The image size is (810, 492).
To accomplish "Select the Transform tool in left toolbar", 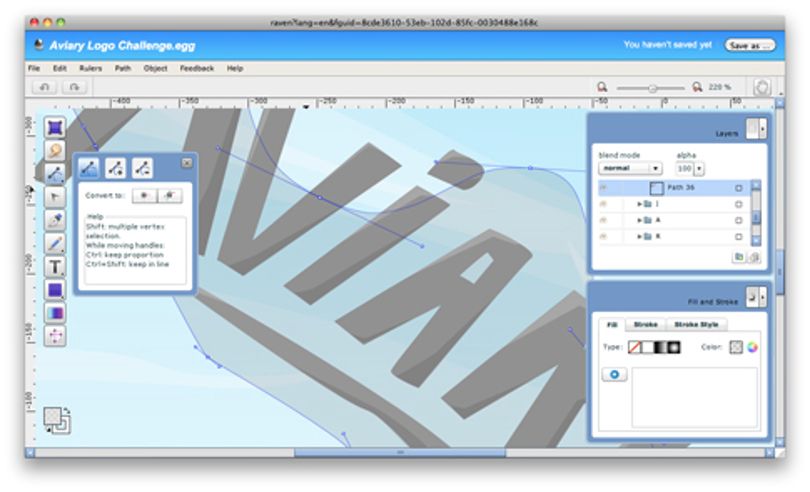I will 55,127.
